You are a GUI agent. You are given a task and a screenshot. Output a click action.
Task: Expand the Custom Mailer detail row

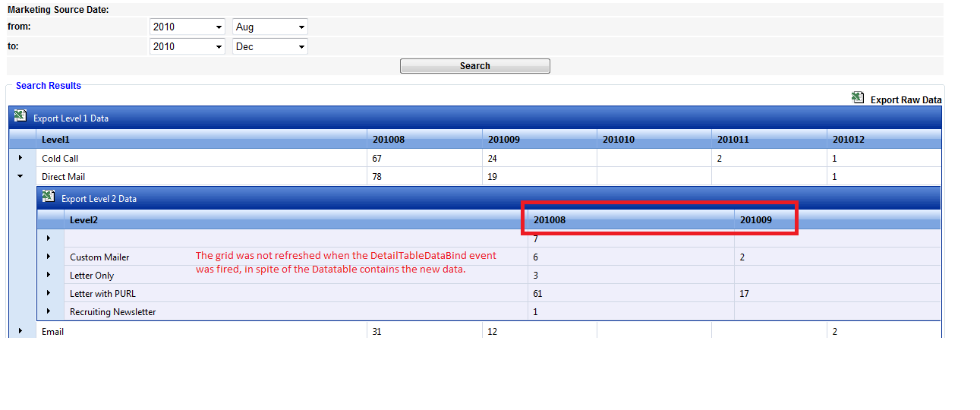point(49,257)
